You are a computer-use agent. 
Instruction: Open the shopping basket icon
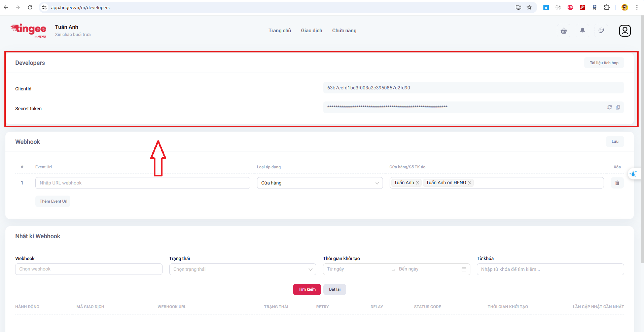564,31
